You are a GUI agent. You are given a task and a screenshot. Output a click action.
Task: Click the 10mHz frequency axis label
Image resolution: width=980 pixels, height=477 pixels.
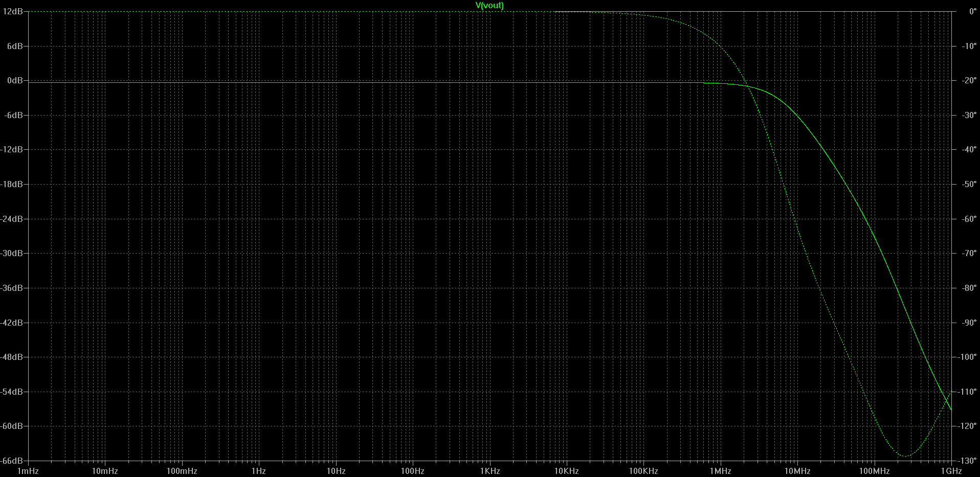click(105, 471)
